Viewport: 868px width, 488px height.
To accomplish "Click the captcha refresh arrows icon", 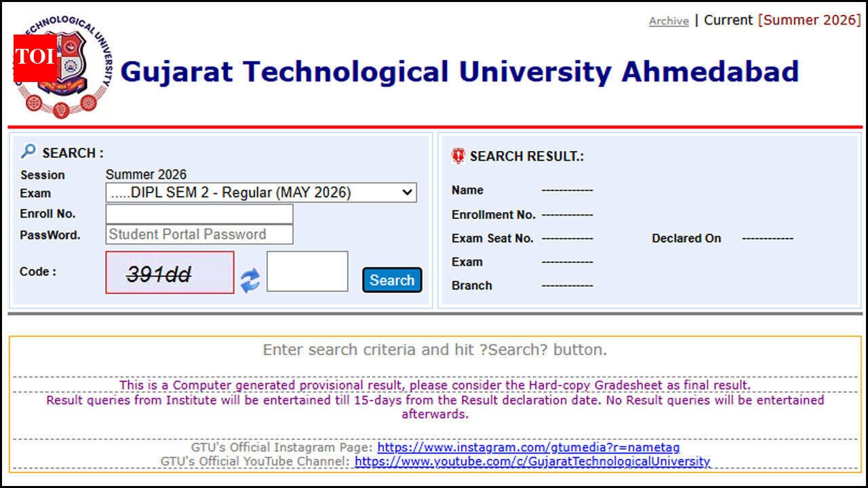I will coord(250,280).
